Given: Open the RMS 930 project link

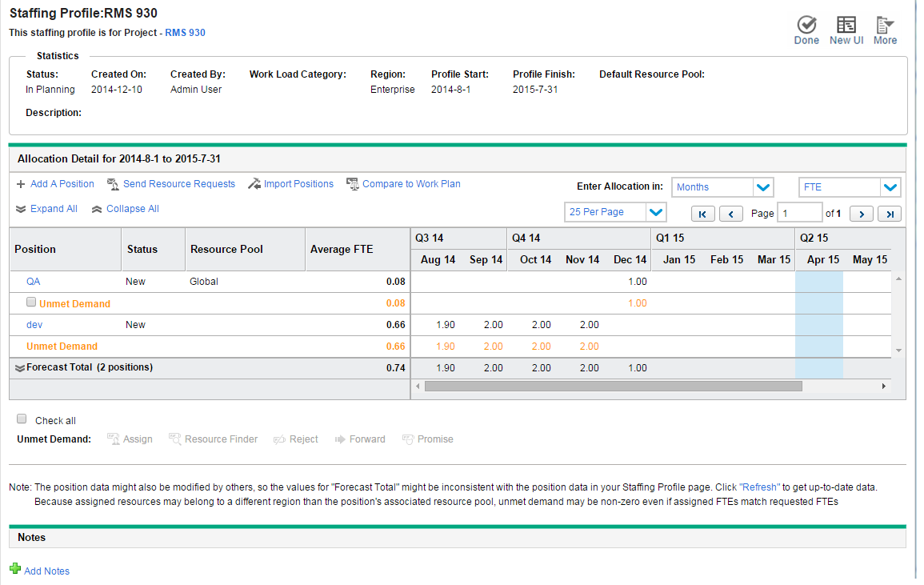Looking at the screenshot, I should pyautogui.click(x=185, y=33).
